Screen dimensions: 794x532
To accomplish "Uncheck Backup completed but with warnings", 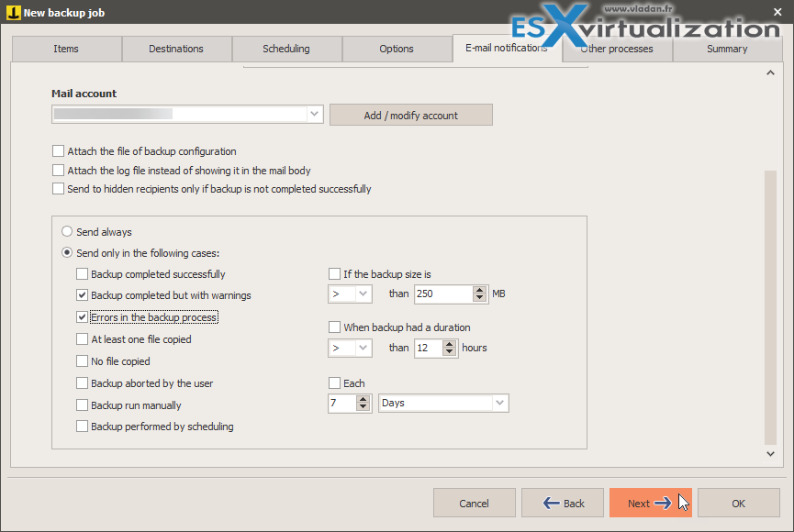I will coord(82,295).
